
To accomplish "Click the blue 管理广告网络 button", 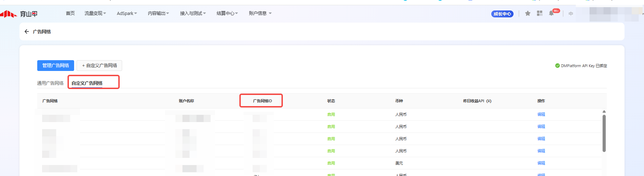I will pyautogui.click(x=56, y=65).
